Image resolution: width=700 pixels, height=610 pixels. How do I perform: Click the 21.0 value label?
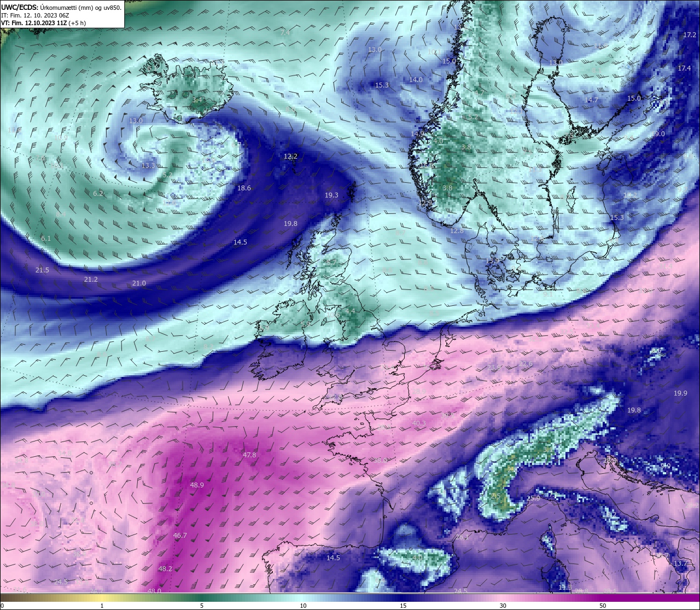(139, 283)
